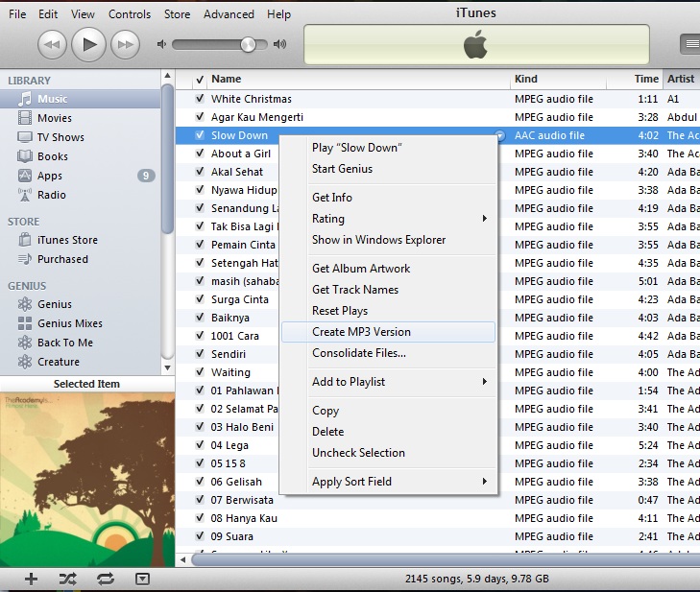This screenshot has height=592, width=700.
Task: Choose Get Info from context menu
Action: coord(389,198)
